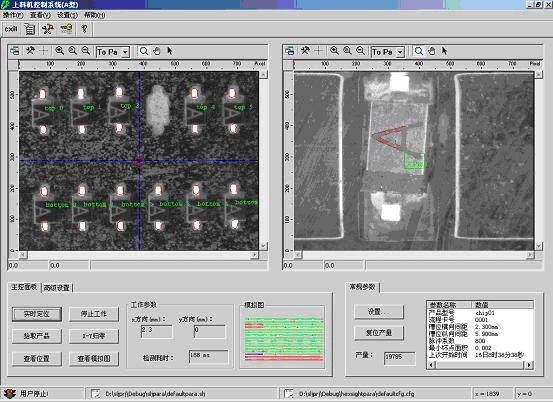
Task: Zoom in on the left image viewer
Action: click(x=60, y=51)
